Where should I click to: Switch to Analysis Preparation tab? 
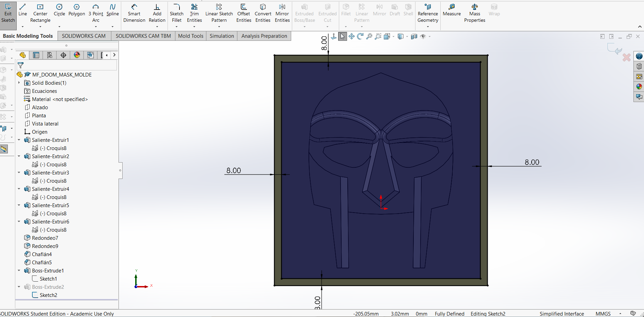point(264,36)
